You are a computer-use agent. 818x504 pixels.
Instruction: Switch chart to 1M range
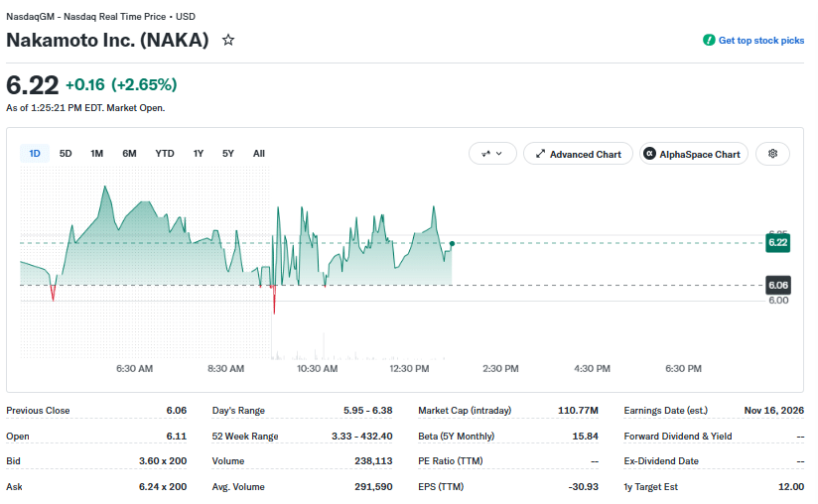point(96,153)
